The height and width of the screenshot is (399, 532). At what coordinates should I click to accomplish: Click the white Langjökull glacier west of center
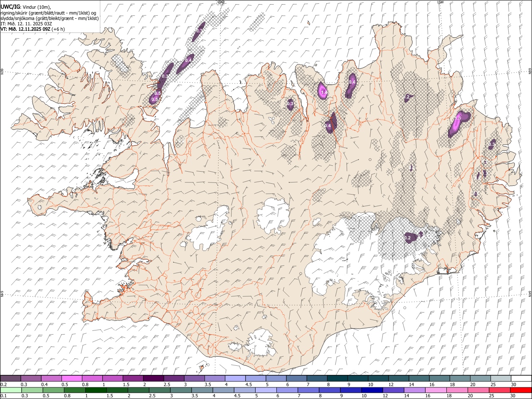[x=210, y=232]
